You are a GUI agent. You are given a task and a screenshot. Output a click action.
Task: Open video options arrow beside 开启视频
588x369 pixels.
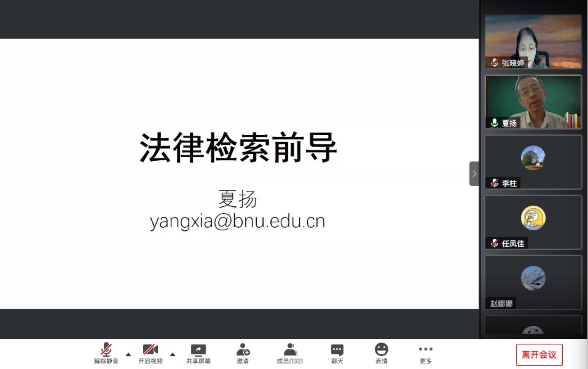[172, 355]
